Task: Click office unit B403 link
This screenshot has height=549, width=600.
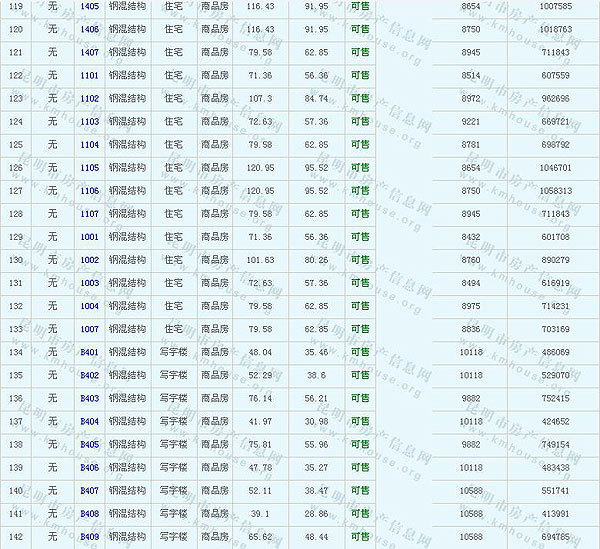Action: 89,398
